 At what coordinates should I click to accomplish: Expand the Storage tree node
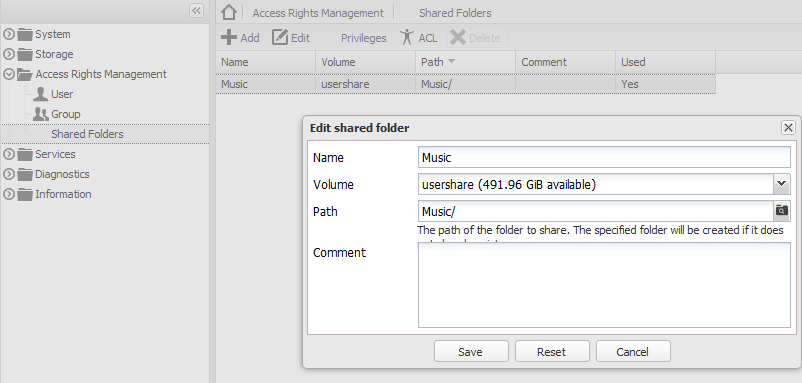pos(9,54)
